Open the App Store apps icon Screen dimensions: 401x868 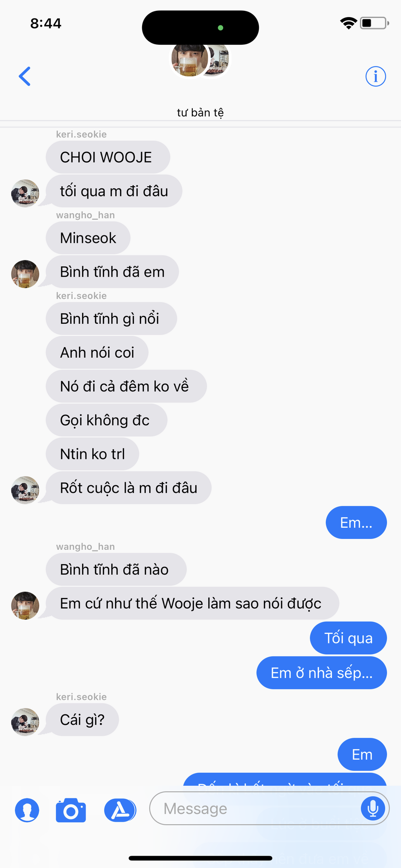120,810
